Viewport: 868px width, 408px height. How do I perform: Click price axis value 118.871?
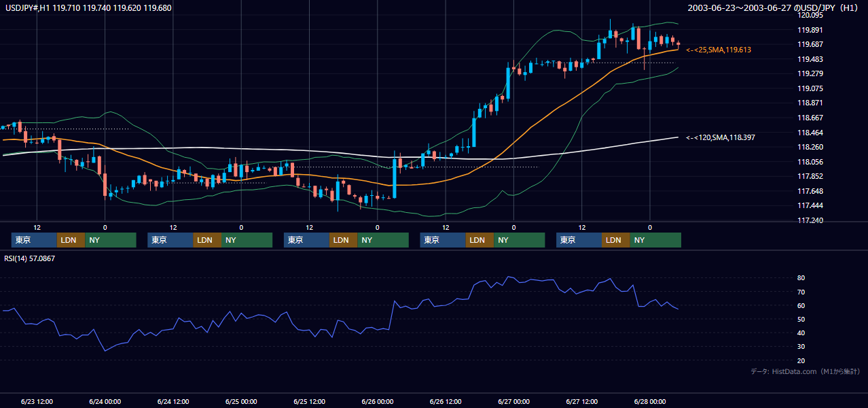tap(810, 103)
